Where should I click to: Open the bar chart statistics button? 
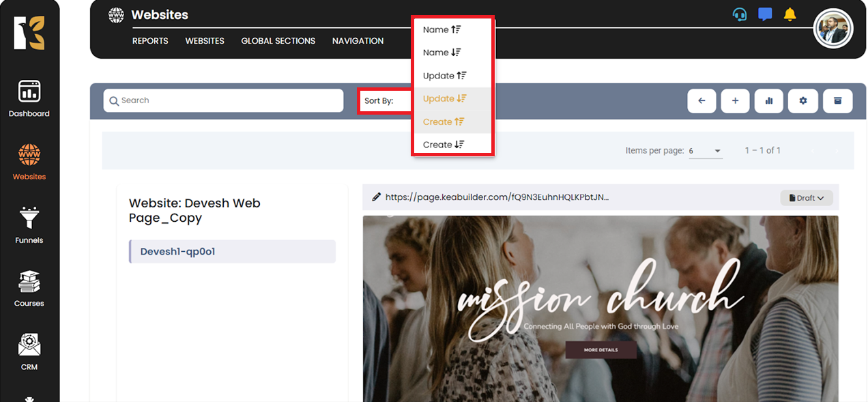(x=769, y=101)
